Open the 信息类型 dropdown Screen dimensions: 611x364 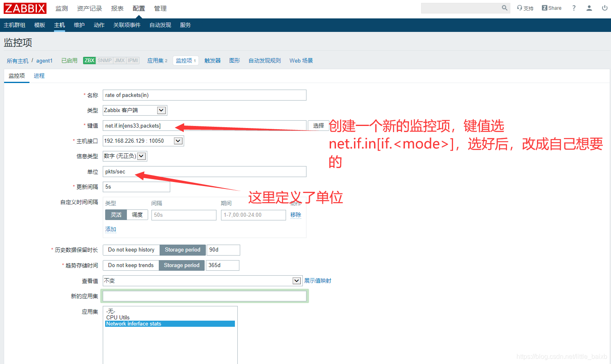124,156
